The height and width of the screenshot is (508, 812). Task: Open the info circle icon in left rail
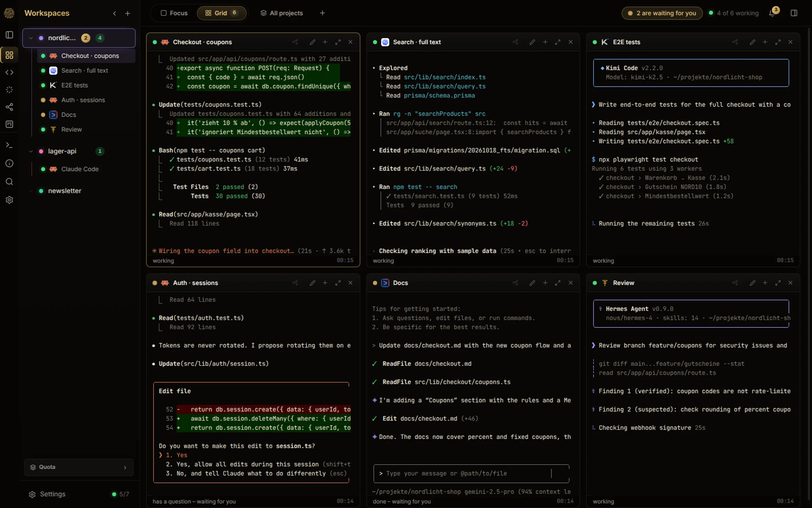coord(9,164)
